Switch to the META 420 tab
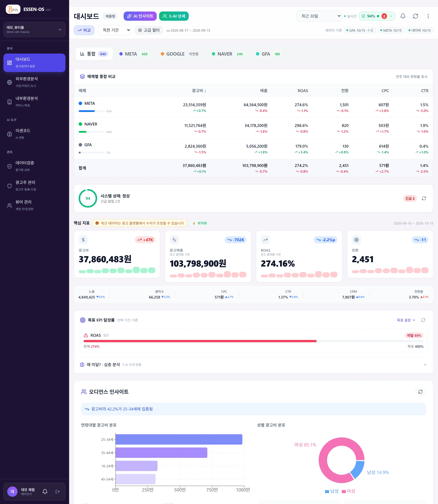 [x=133, y=54]
